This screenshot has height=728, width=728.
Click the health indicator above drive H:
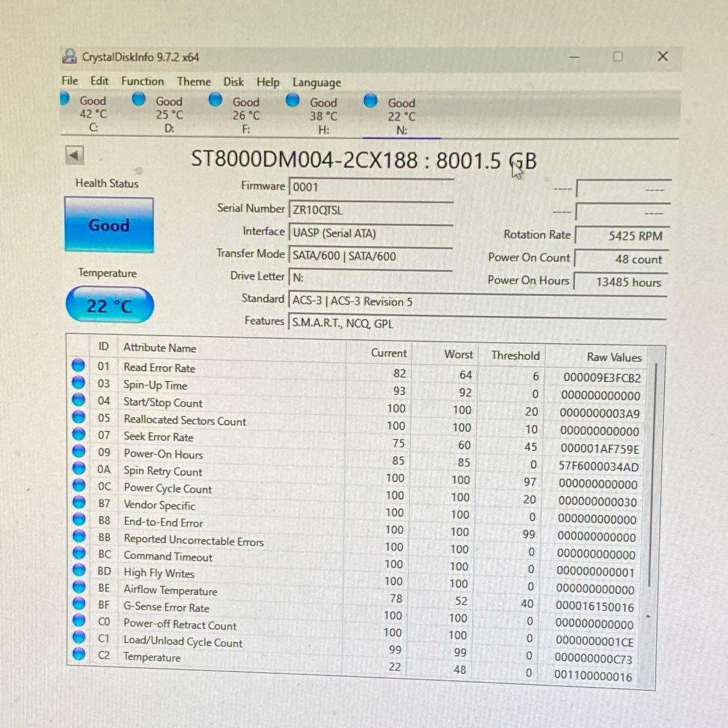[x=292, y=99]
